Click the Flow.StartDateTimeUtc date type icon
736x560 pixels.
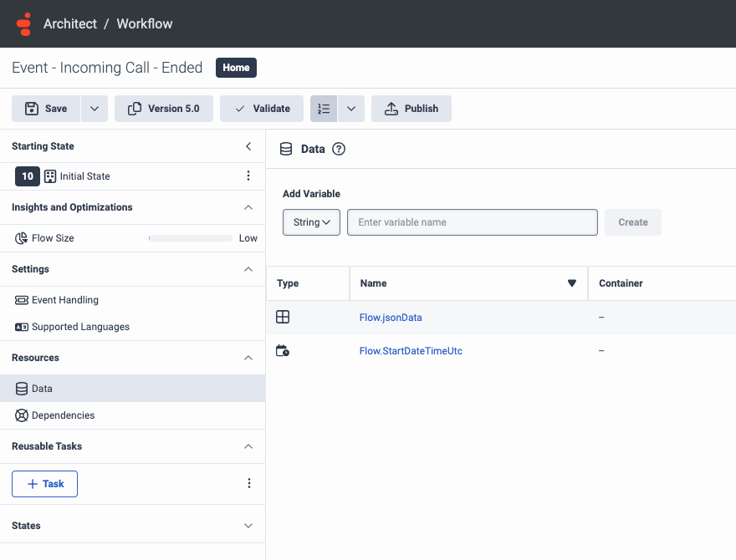click(283, 351)
